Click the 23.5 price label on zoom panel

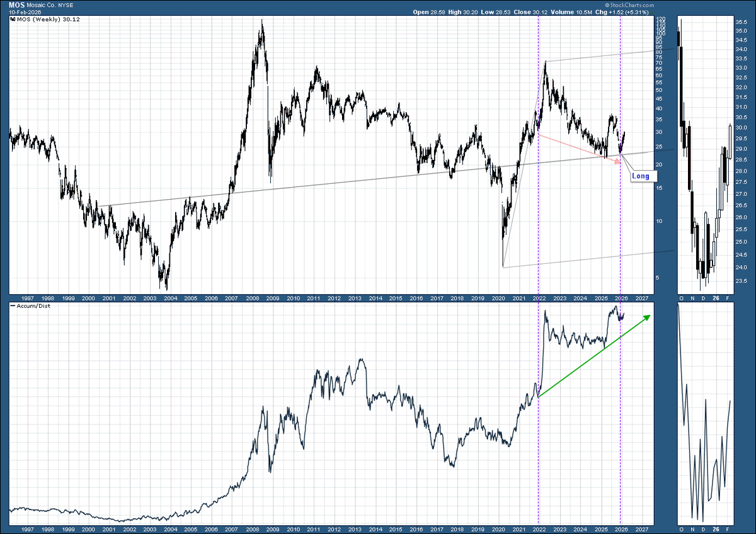coord(740,281)
